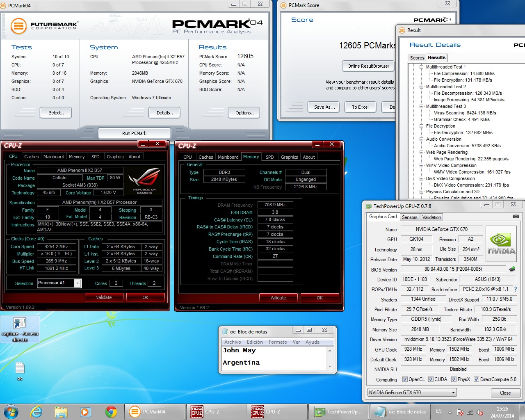Open the Formato menu in Bloc de notas

(278, 342)
